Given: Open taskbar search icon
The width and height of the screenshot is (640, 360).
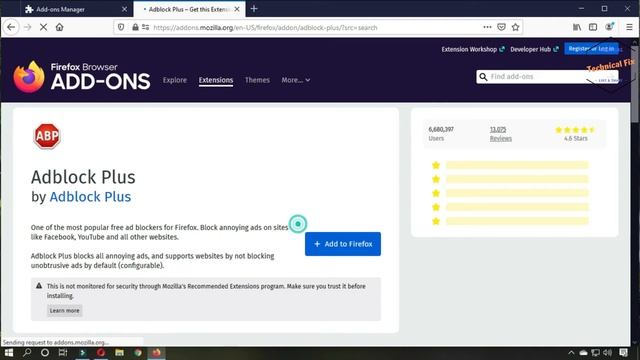Looking at the screenshot, I should [x=27, y=353].
